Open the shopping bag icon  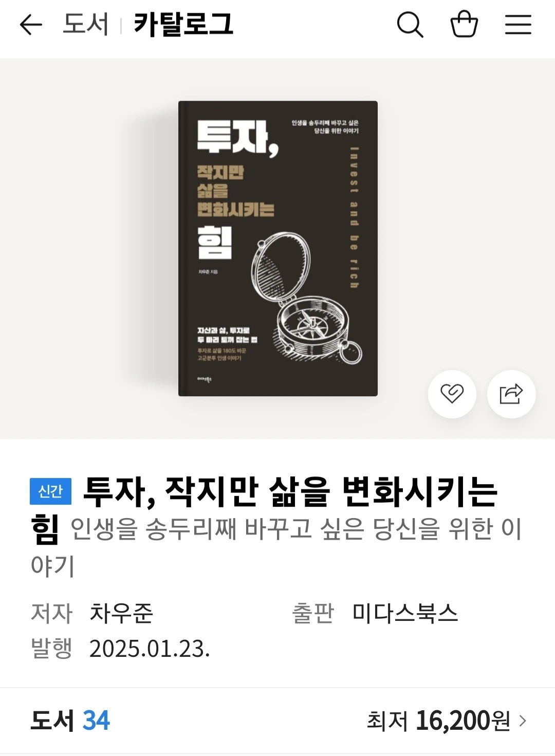[x=464, y=24]
